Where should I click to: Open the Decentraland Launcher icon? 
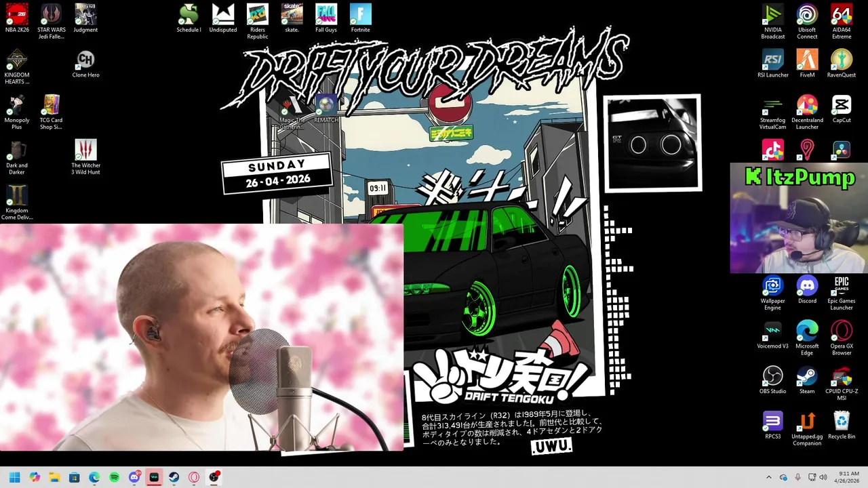pyautogui.click(x=807, y=112)
